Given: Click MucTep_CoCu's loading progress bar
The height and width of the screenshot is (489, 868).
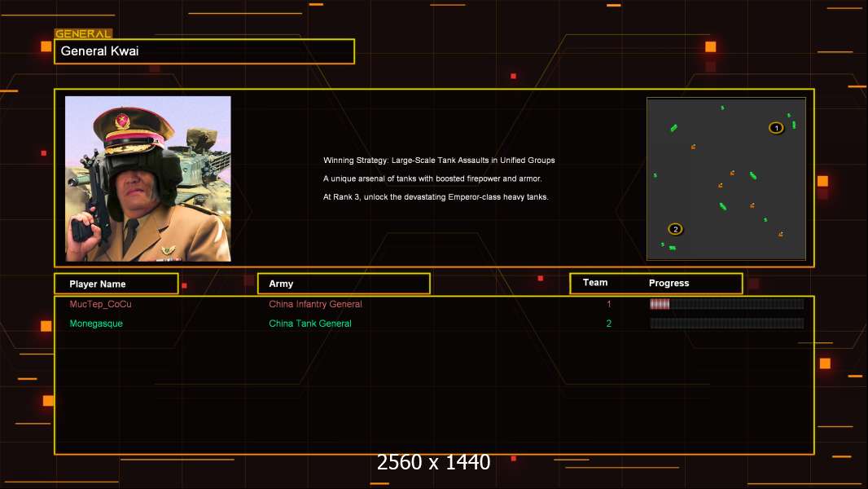Looking at the screenshot, I should [727, 303].
